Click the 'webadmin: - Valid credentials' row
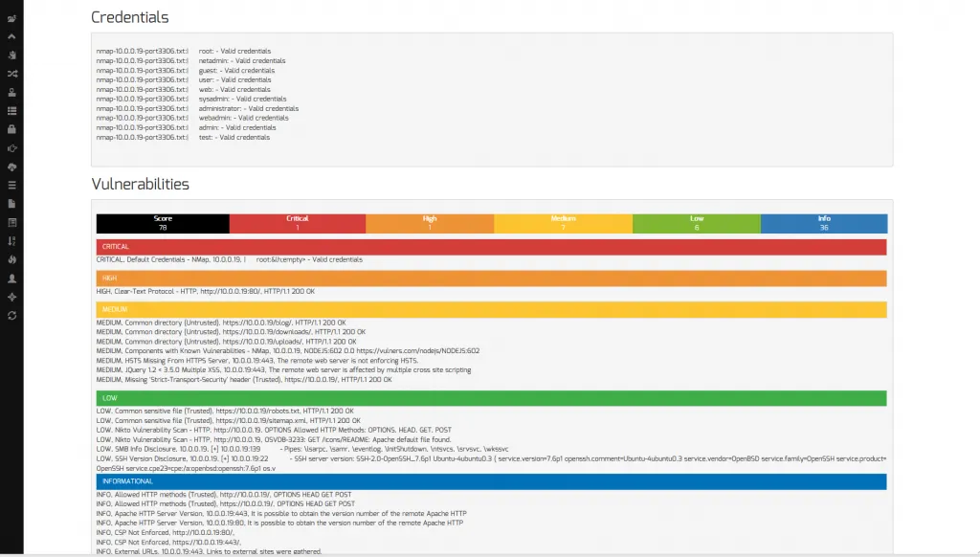Screen dimensions: 980x557 [x=192, y=118]
